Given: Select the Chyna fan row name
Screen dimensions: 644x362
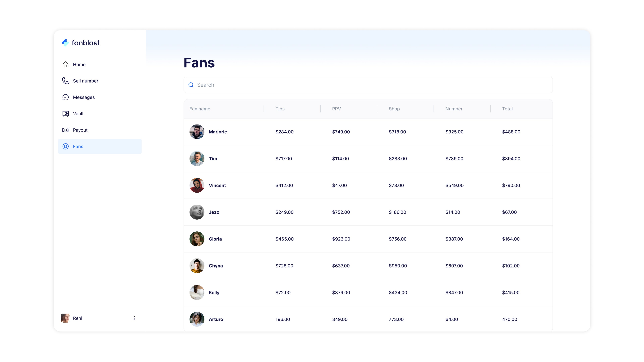Looking at the screenshot, I should pyautogui.click(x=216, y=266).
